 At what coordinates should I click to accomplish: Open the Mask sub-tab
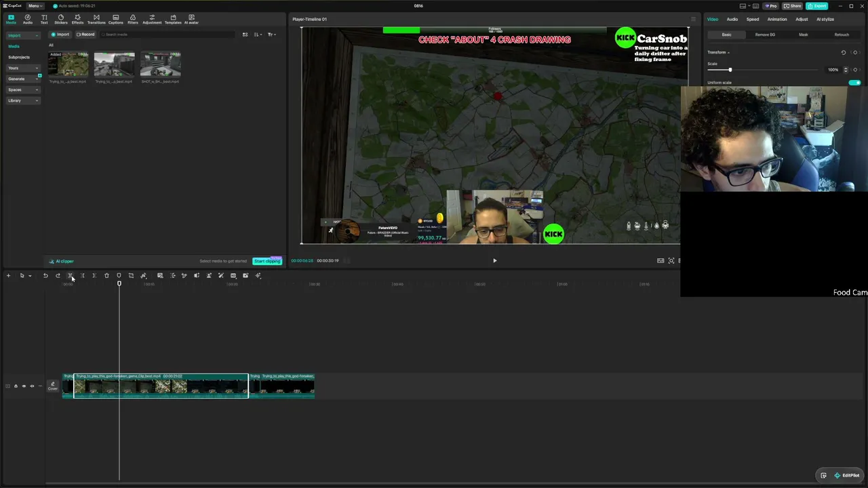coord(804,35)
